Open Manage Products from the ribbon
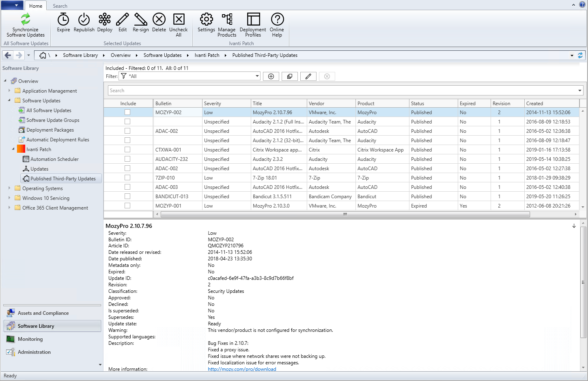Viewport: 588px width, 381px height. pyautogui.click(x=227, y=19)
